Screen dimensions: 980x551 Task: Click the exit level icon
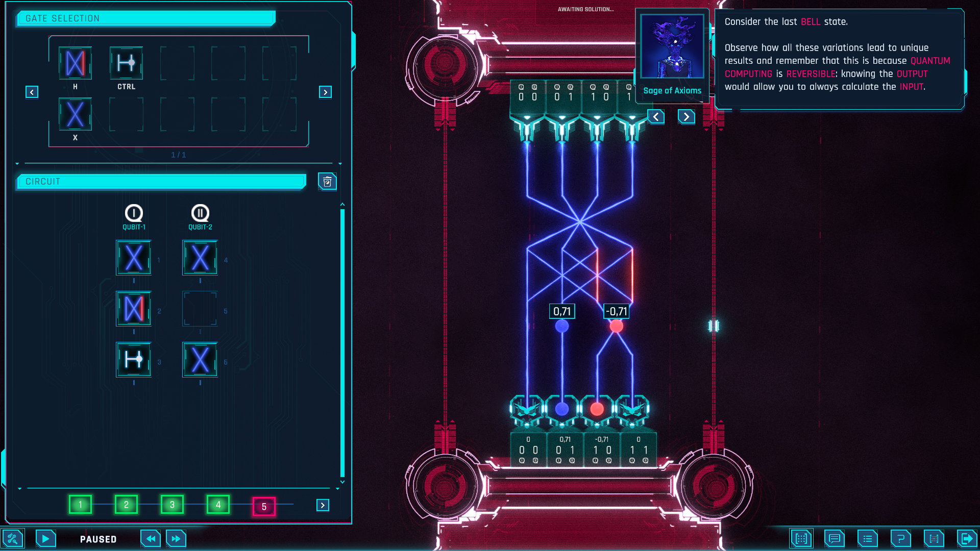(966, 539)
